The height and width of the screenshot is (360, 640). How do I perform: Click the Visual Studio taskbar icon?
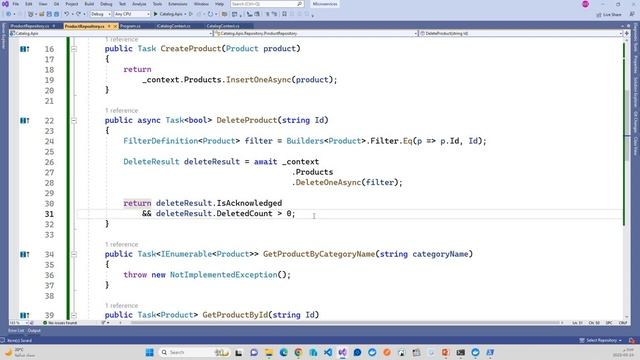tap(342, 352)
